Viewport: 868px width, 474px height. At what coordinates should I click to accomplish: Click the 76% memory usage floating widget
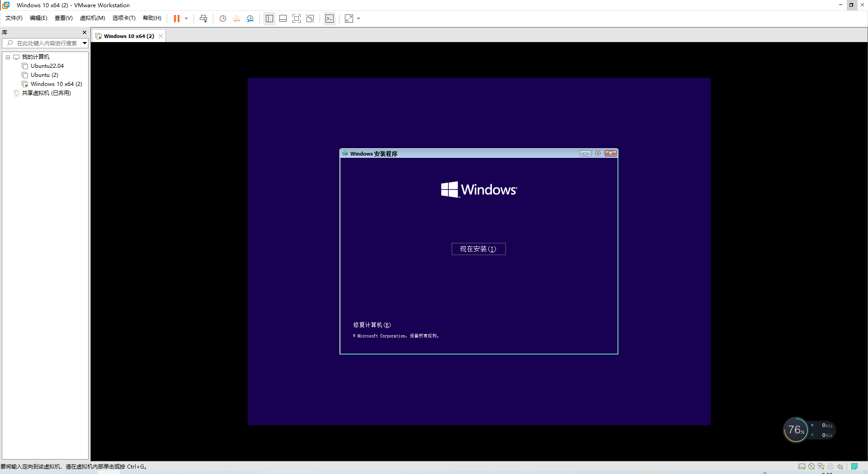pyautogui.click(x=796, y=430)
